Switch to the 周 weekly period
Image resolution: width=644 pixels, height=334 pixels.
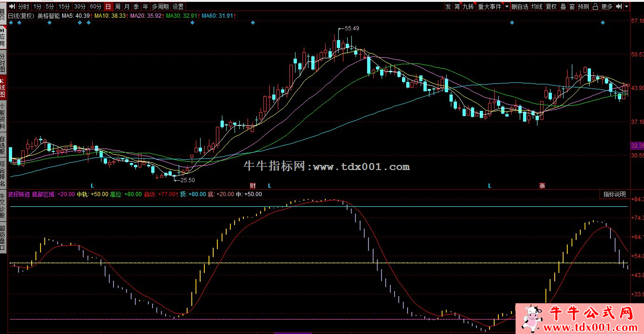tap(118, 7)
